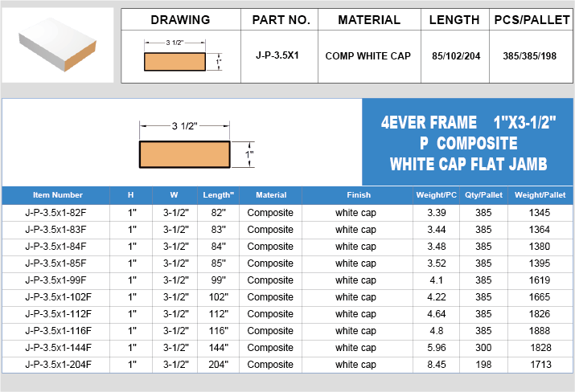The height and width of the screenshot is (392, 575).
Task: Click weight per piece 3.39
Action: tap(437, 213)
